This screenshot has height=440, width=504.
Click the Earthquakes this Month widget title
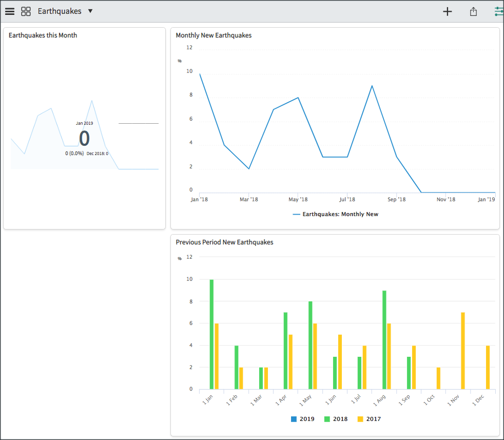click(x=42, y=35)
